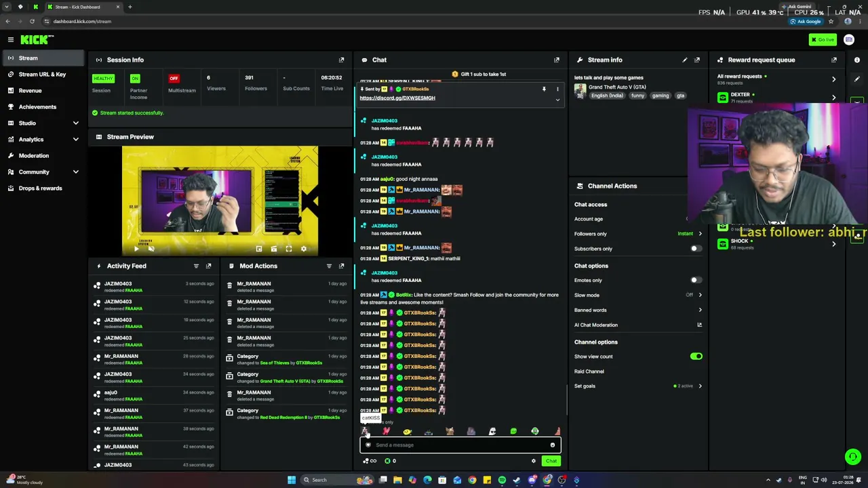Image resolution: width=868 pixels, height=488 pixels.
Task: Click the Kick logo
Action: 36,39
